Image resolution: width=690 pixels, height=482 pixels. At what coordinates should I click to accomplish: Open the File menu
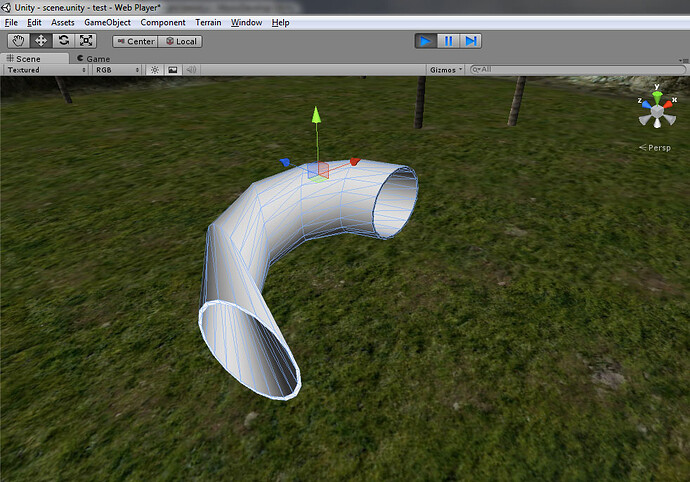(x=11, y=22)
